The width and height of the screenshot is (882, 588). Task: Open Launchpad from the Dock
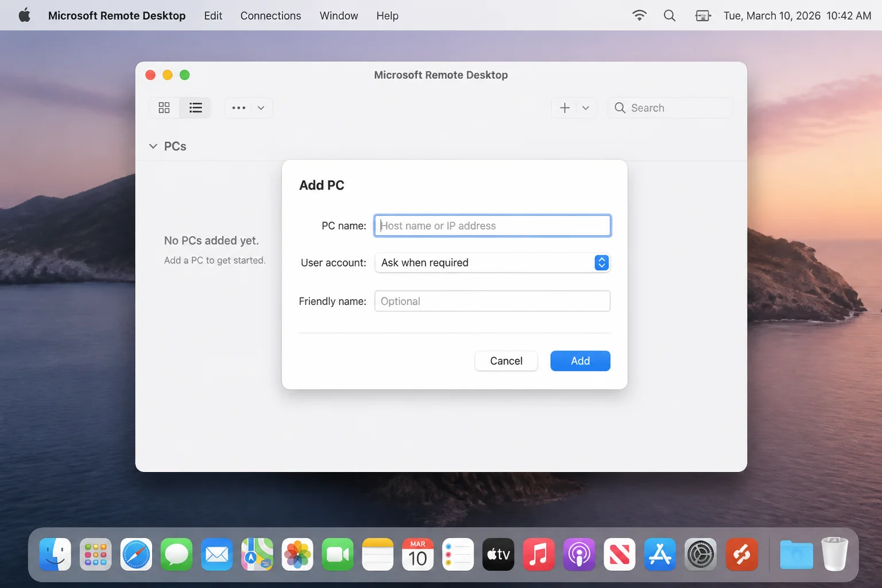(x=95, y=554)
